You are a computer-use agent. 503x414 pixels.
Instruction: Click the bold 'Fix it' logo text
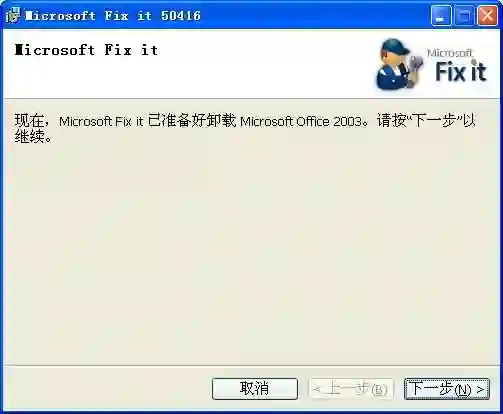(x=461, y=72)
